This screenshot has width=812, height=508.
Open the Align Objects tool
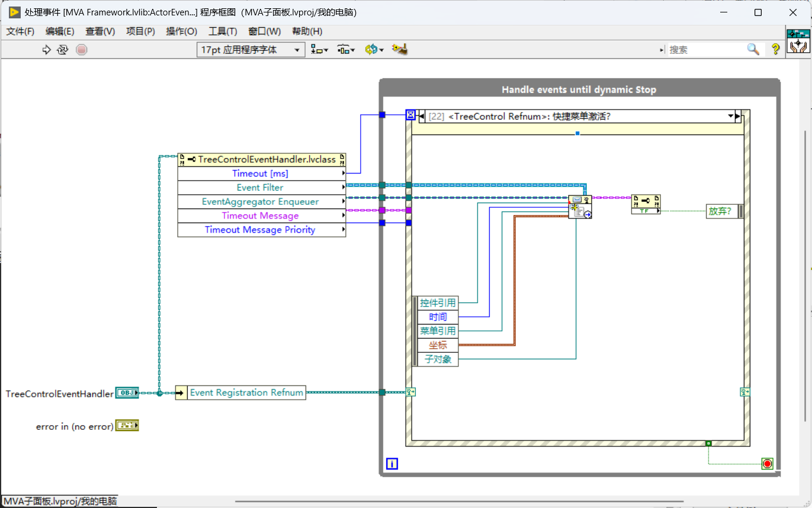320,50
